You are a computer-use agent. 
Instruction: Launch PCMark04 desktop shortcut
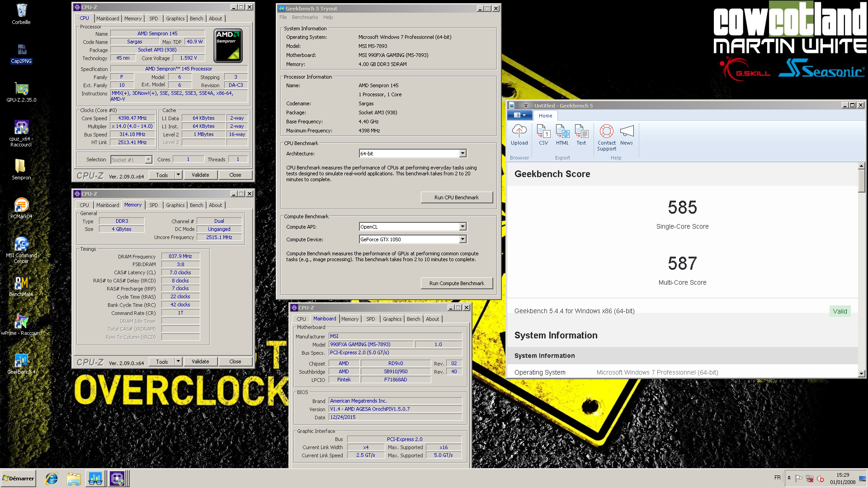(x=21, y=208)
